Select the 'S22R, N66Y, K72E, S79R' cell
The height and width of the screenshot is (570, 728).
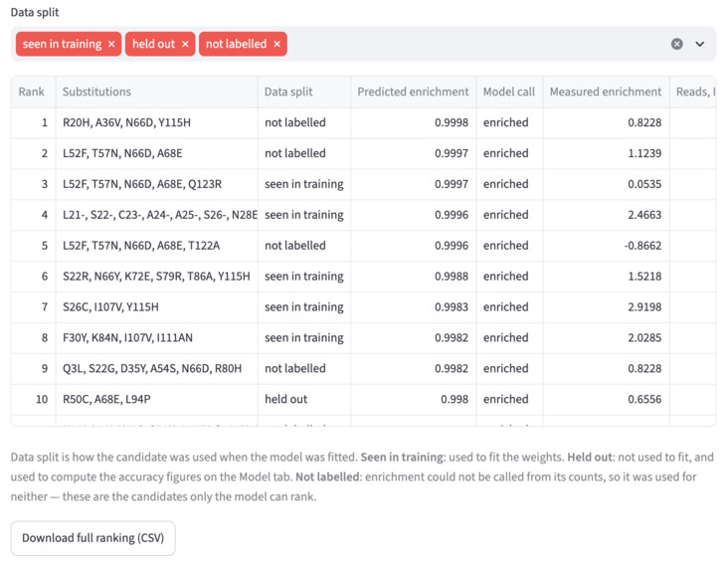click(x=157, y=276)
